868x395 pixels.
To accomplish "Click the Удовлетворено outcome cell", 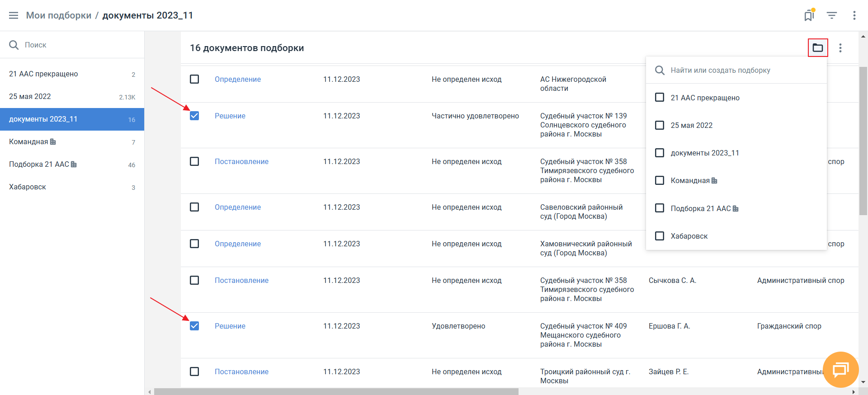I will [458, 326].
